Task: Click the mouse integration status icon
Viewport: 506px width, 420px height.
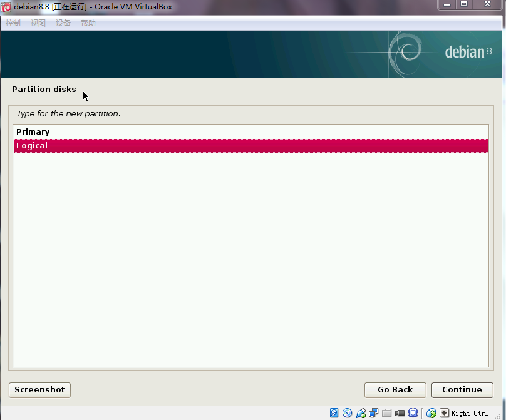Action: [431, 413]
